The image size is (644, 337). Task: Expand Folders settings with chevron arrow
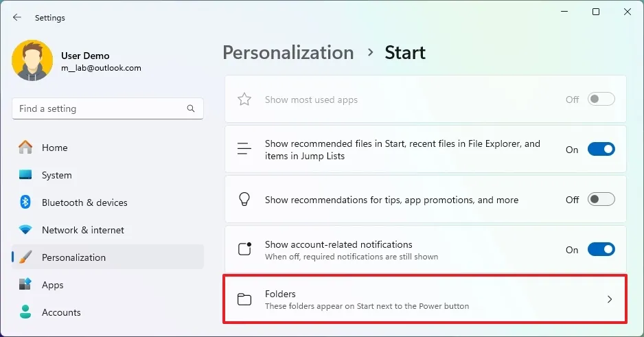[x=610, y=299]
